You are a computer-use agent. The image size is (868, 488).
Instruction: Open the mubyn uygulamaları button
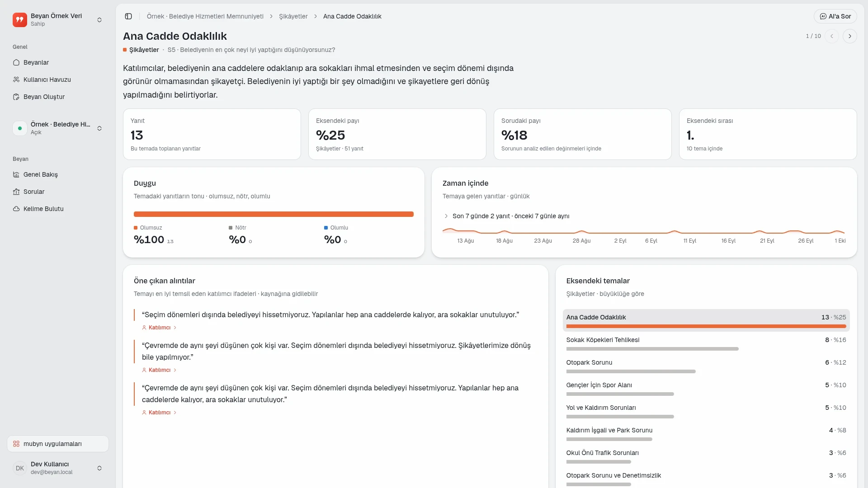pyautogui.click(x=58, y=444)
